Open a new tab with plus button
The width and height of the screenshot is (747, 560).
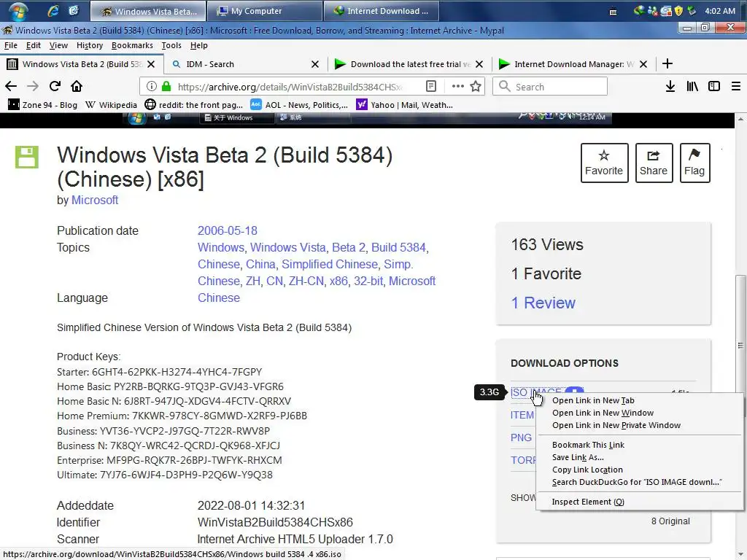click(x=667, y=64)
